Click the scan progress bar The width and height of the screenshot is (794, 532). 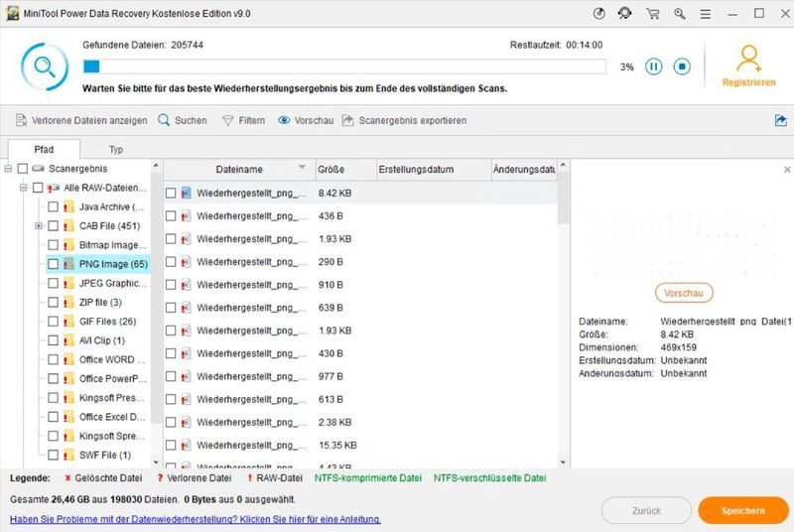point(344,66)
